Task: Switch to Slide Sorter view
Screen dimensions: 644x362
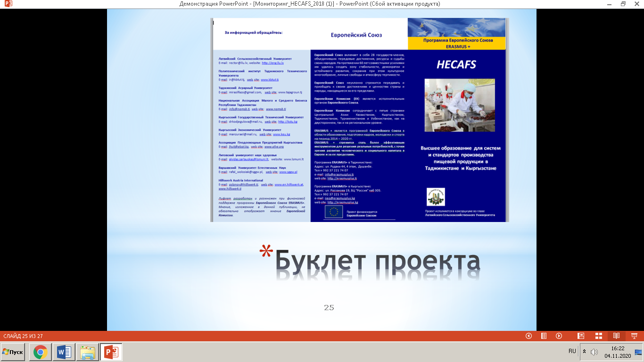Action: point(599,336)
